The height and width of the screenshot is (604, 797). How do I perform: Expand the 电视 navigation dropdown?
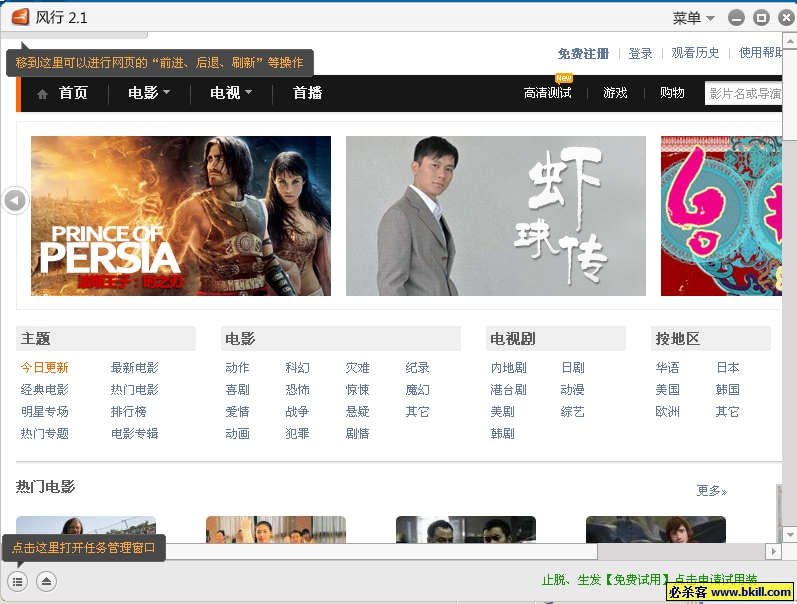pos(231,93)
